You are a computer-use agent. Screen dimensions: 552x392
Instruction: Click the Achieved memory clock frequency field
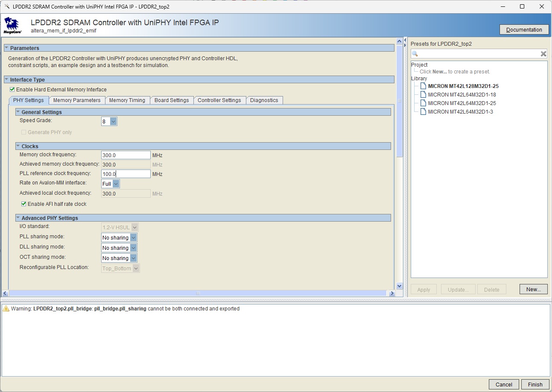click(126, 165)
